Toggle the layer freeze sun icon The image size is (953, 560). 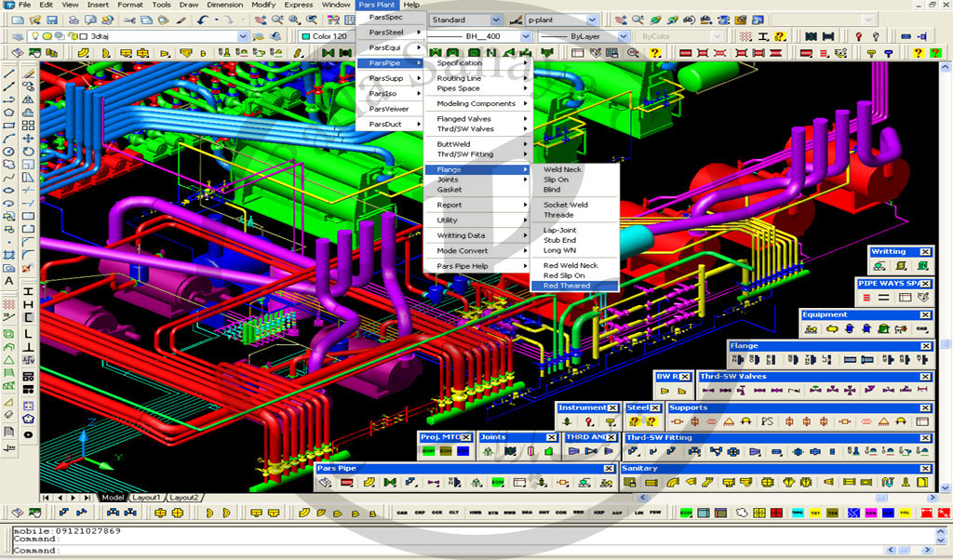click(47, 36)
